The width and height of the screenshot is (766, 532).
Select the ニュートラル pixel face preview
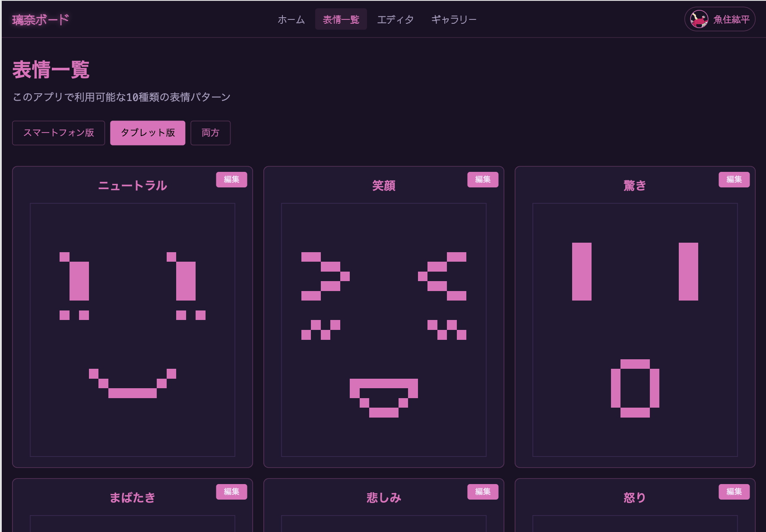(x=133, y=330)
